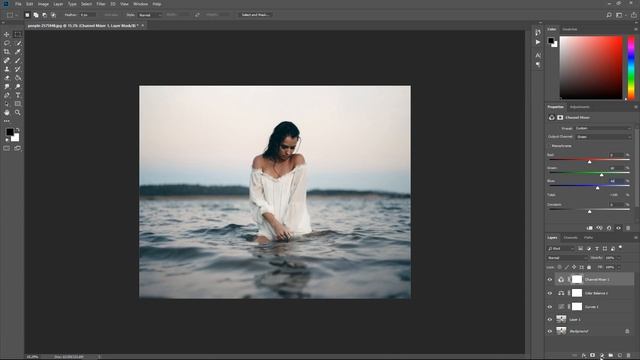Screen dimensions: 640x360
Task: Click Create new layer icon
Action: [x=620, y=356]
